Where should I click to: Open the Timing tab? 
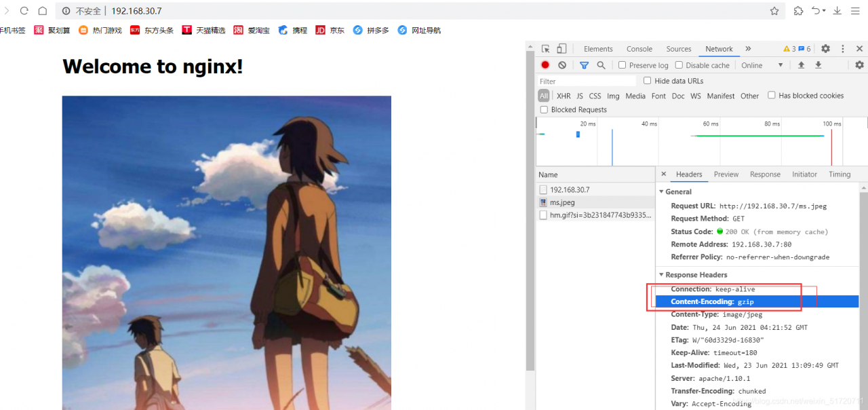pos(840,174)
